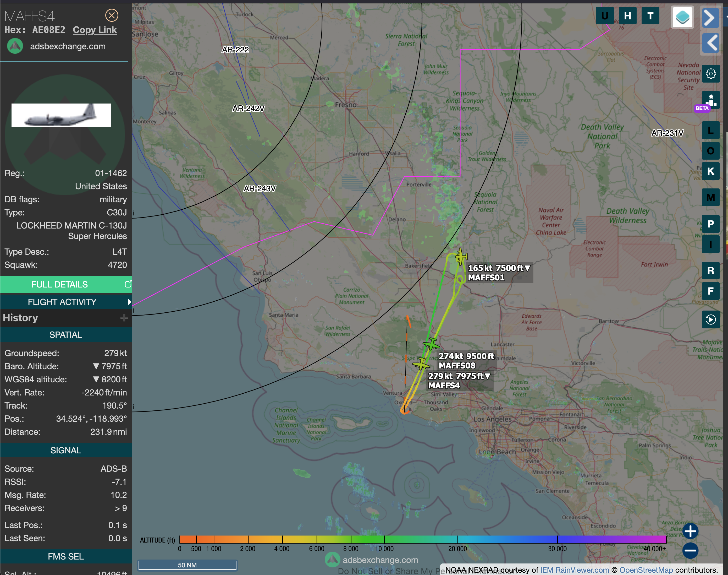Viewport: 728px width, 575px height.
Task: Toggle the M map button
Action: coord(711,197)
